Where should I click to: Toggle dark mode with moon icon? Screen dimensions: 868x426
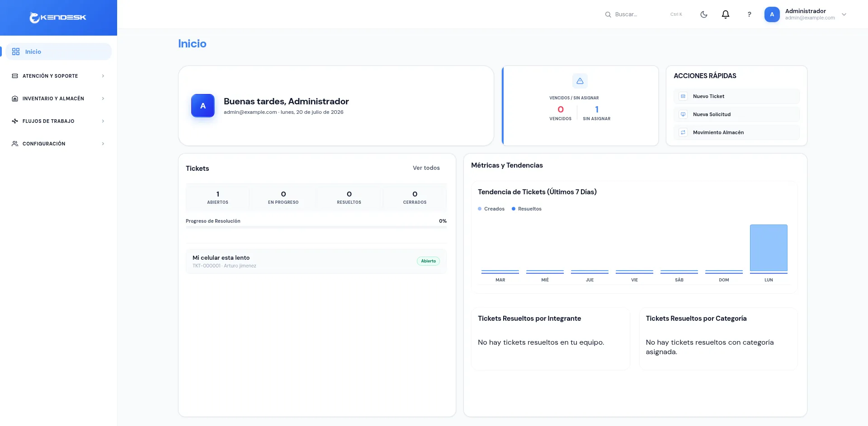[x=704, y=14]
